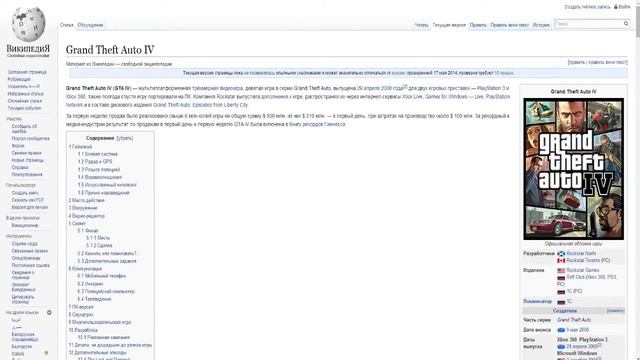640x360 pixels.
Task: Jump to contents entry 10 Разработка
Action: point(83,330)
